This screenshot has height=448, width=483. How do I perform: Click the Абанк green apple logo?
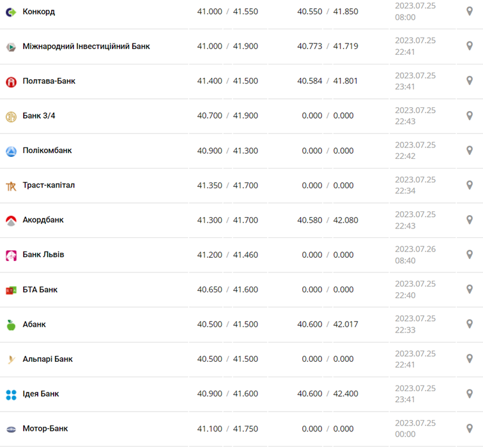coord(11,325)
